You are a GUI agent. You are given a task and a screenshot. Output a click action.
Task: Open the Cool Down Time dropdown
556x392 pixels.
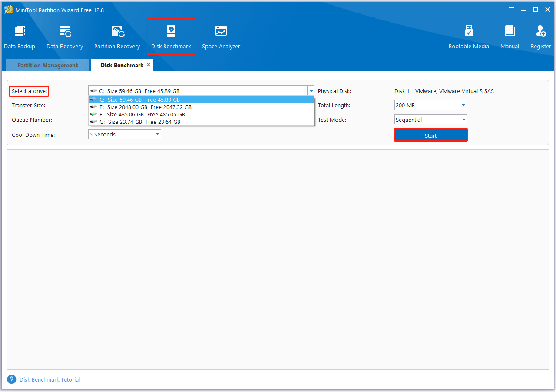tap(157, 134)
